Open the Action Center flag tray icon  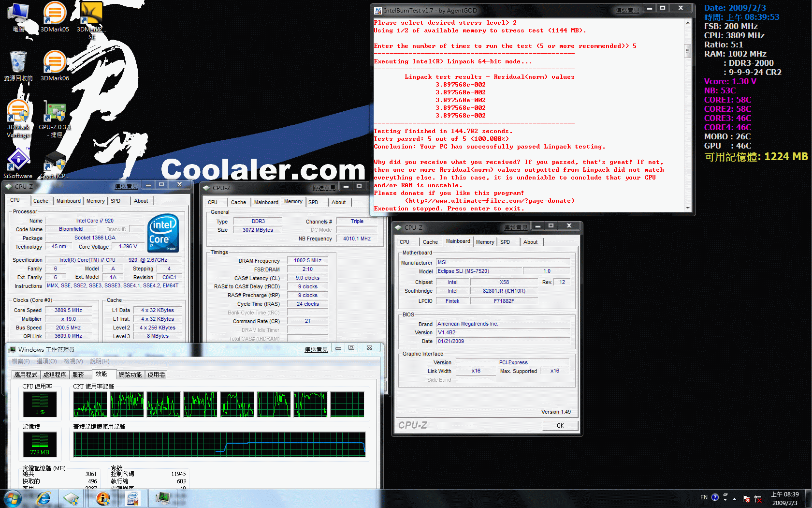[x=746, y=498]
